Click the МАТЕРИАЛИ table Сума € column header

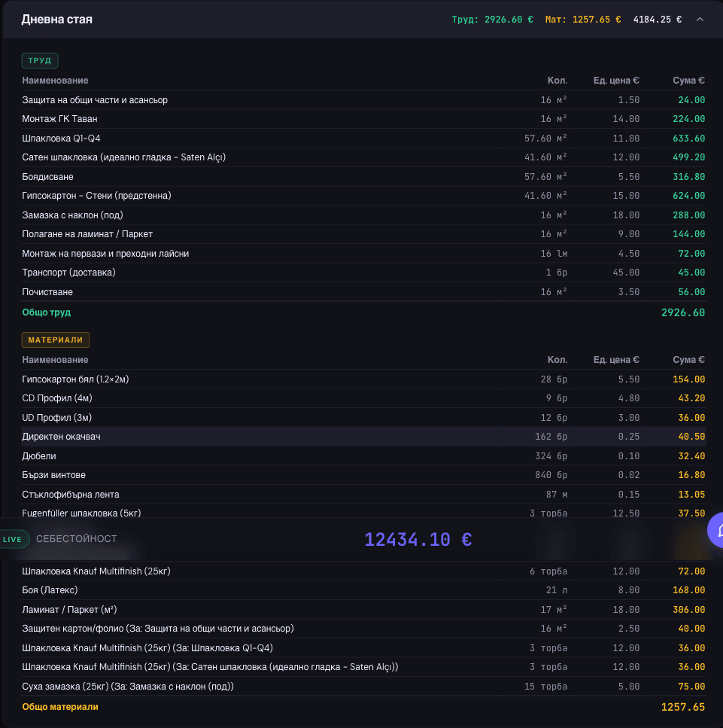click(x=688, y=360)
